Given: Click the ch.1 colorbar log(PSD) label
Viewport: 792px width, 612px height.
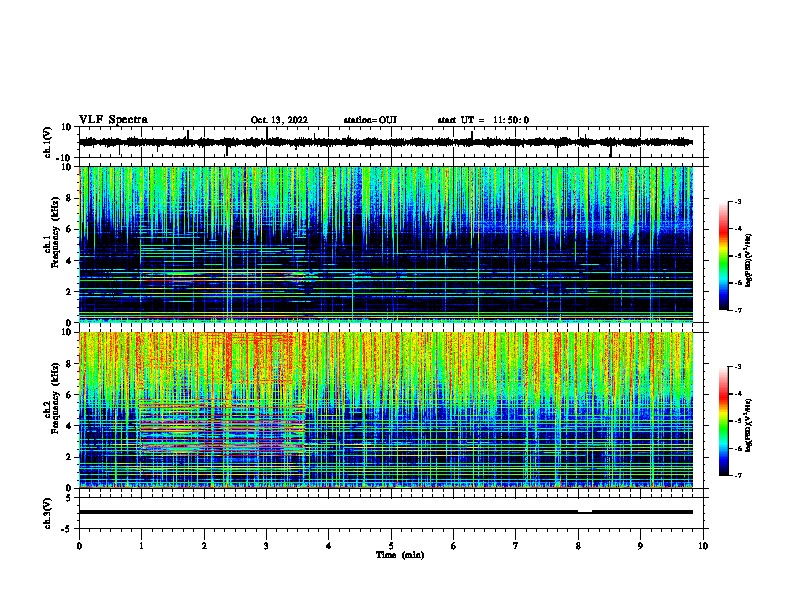Looking at the screenshot, I should pyautogui.click(x=749, y=260).
